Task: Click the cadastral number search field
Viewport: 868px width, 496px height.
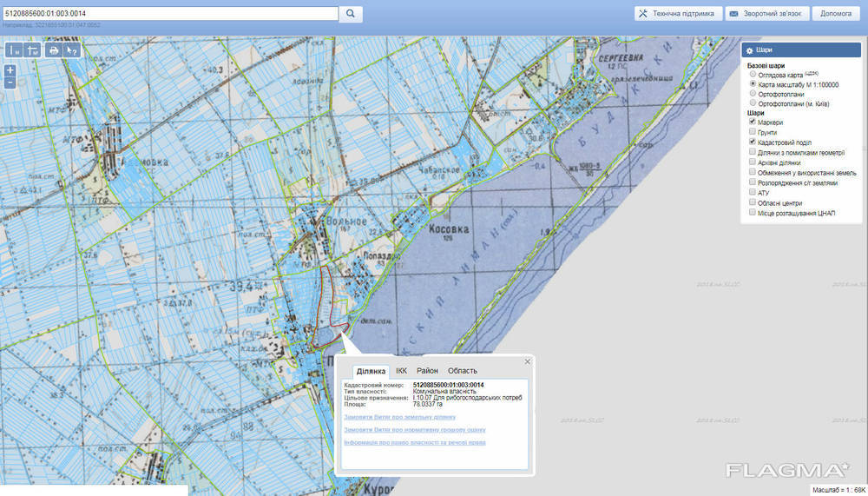Action: [169, 14]
